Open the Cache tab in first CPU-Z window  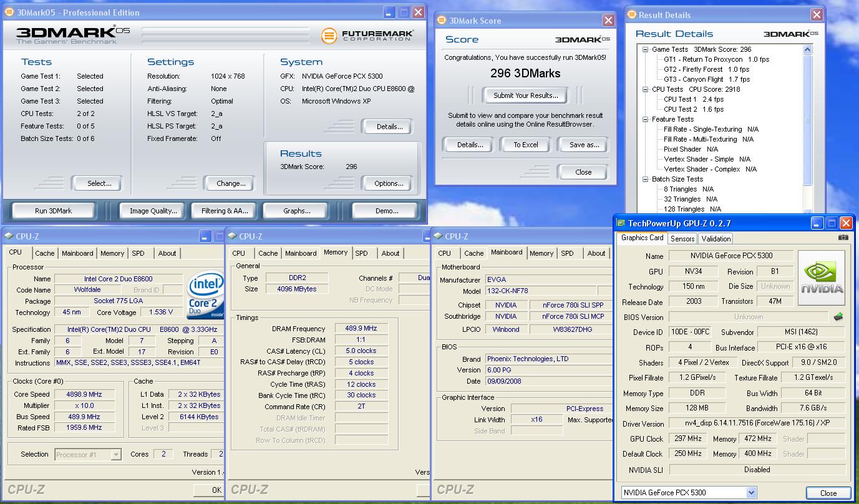tap(44, 253)
